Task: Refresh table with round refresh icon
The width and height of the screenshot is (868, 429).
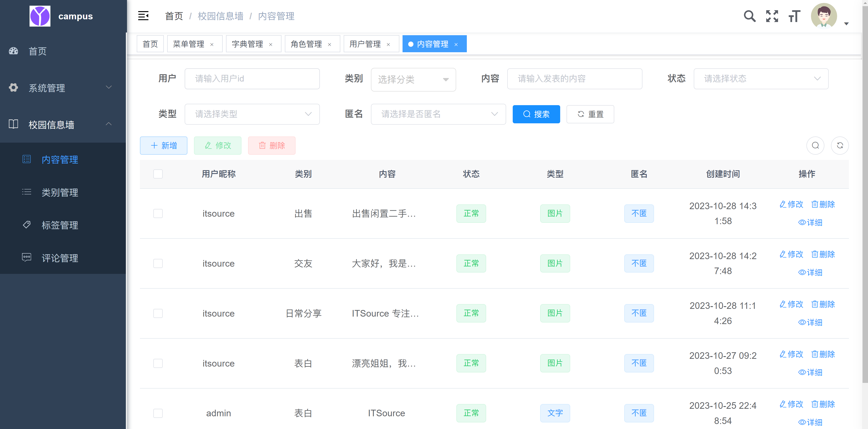Action: pyautogui.click(x=840, y=146)
